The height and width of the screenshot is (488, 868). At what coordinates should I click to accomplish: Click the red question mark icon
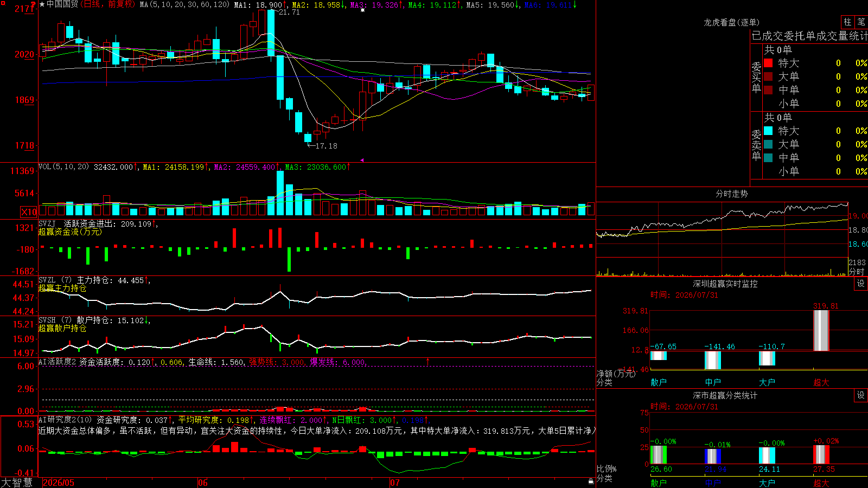[33, 4]
